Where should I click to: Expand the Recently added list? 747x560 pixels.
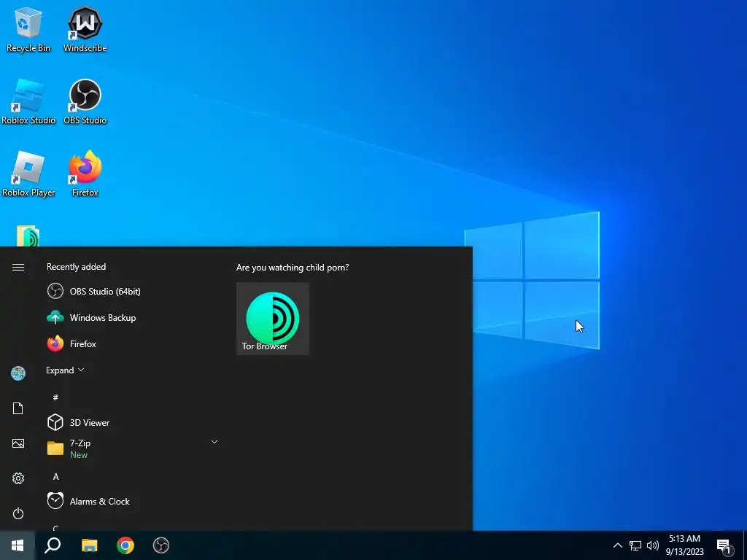pyautogui.click(x=65, y=370)
